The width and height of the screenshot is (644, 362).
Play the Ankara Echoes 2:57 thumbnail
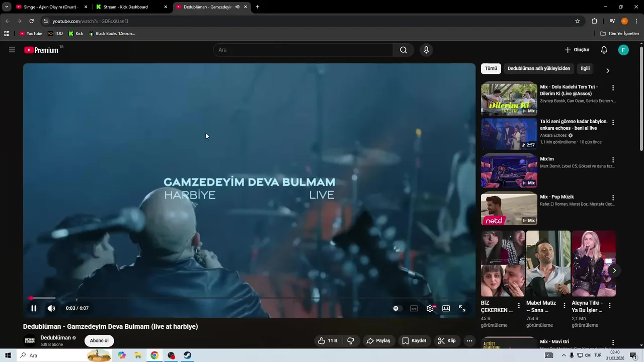tap(509, 134)
